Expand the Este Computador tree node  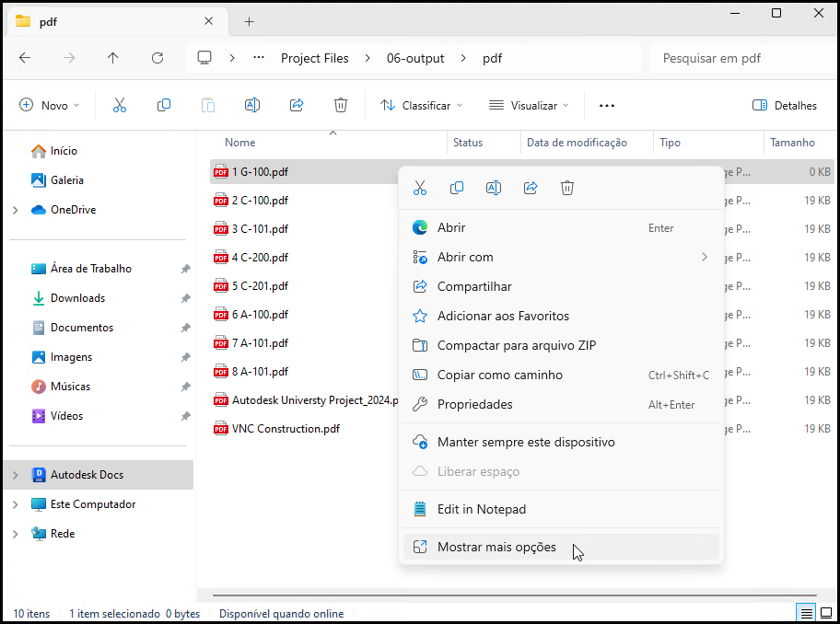(16, 504)
